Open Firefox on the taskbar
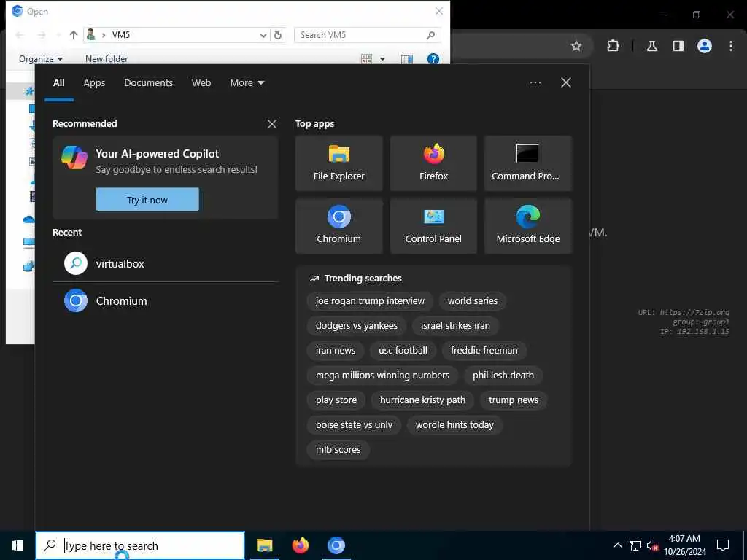Screen dimensions: 747x560 300,545
